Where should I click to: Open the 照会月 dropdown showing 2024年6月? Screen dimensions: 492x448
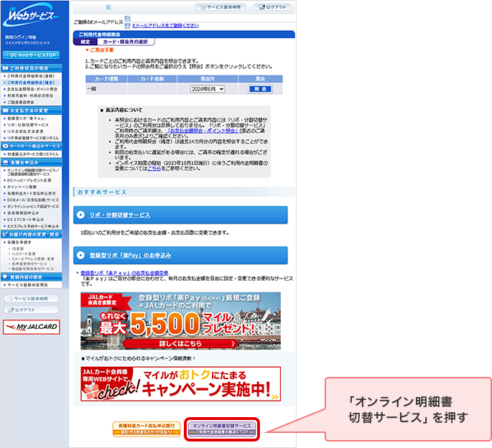coord(208,89)
